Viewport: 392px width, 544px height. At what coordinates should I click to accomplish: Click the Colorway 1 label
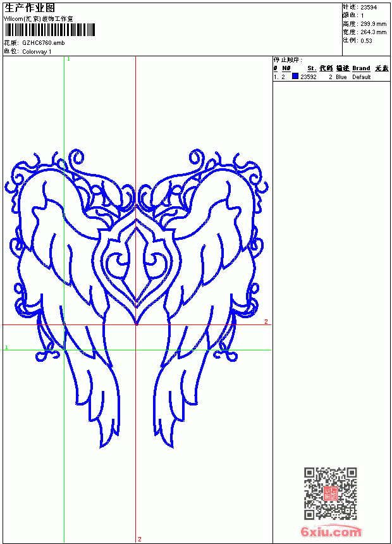(37, 52)
